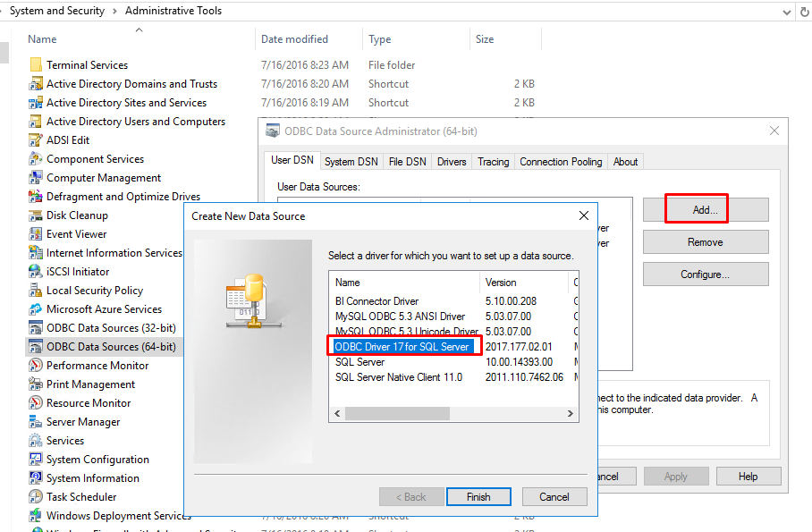Click the Event Viewer icon
Image resolution: width=812 pixels, height=532 pixels.
(x=36, y=234)
